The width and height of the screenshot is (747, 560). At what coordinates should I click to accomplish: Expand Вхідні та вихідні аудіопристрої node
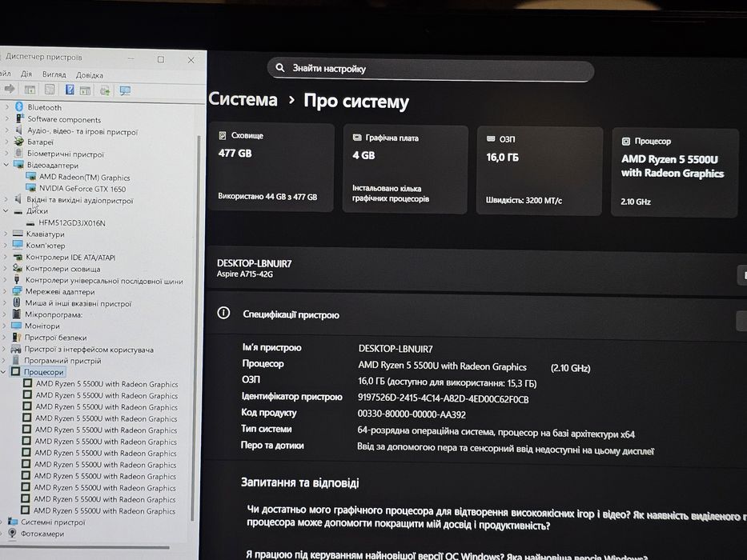pos(6,199)
